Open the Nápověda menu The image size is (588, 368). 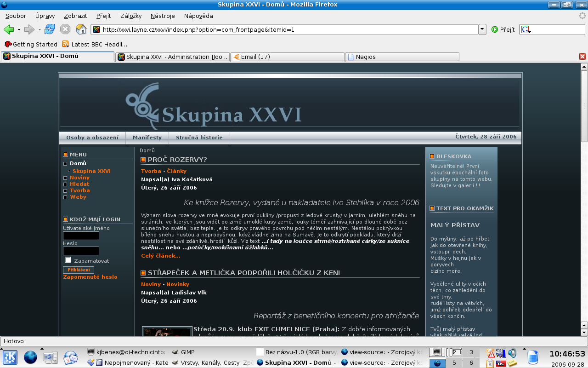pos(198,16)
